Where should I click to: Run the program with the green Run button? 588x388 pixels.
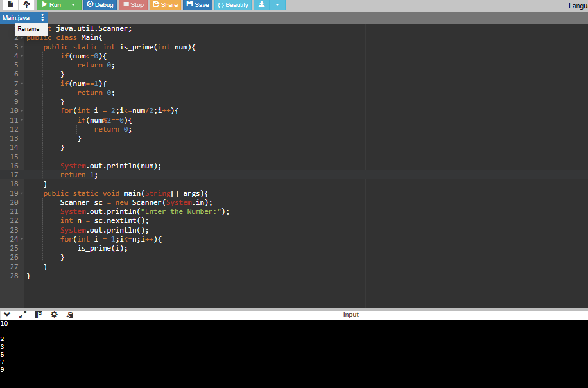(51, 4)
